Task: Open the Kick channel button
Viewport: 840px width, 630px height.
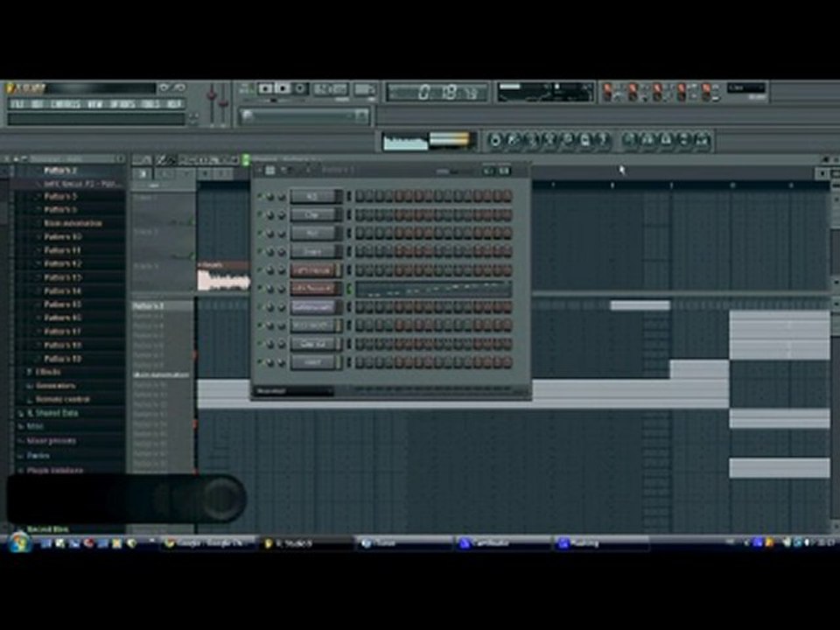Action: (x=315, y=197)
